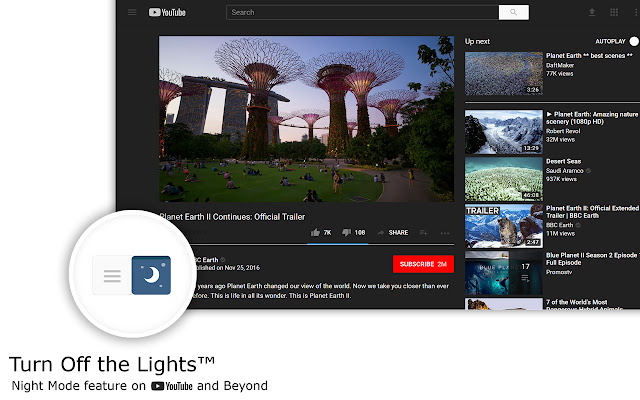Click the '11M views' text
This screenshot has height=400, width=640.
click(560, 233)
